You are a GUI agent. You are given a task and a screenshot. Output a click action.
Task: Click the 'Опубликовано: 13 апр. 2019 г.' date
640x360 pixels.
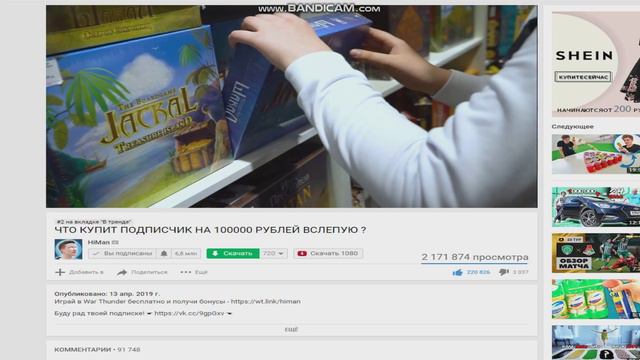click(107, 293)
